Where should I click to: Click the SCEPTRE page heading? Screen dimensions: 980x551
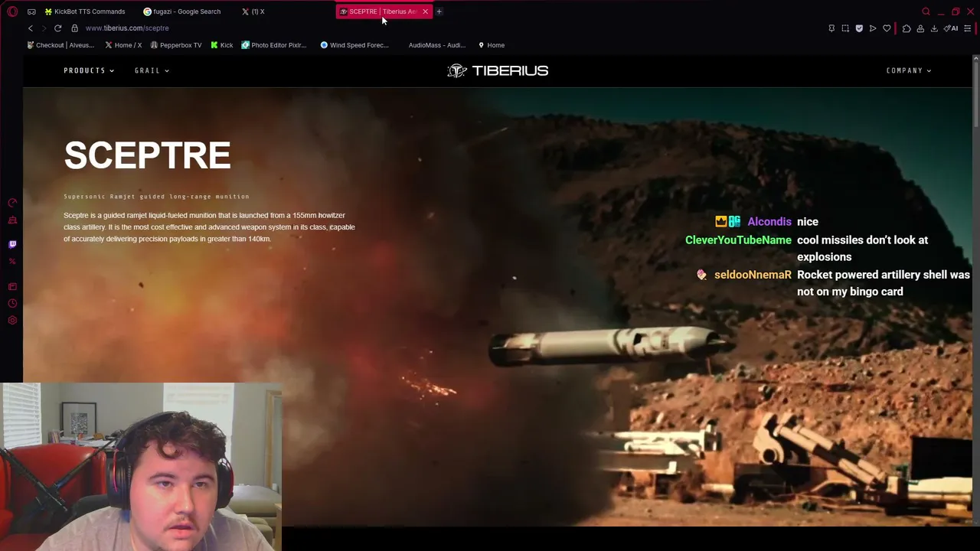click(x=147, y=155)
